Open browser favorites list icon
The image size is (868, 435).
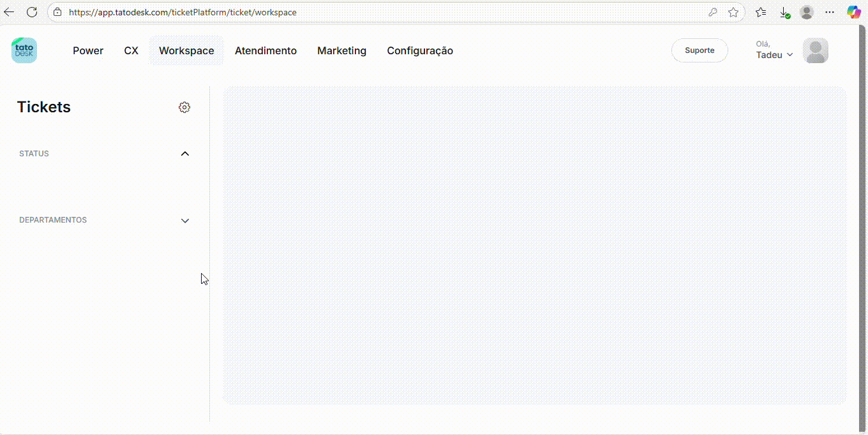point(761,12)
